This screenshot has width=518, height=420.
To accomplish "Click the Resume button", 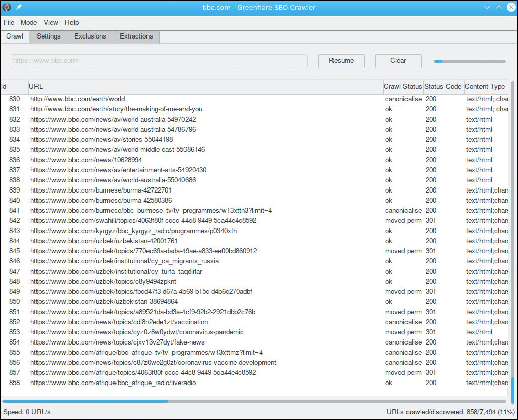I will [341, 61].
